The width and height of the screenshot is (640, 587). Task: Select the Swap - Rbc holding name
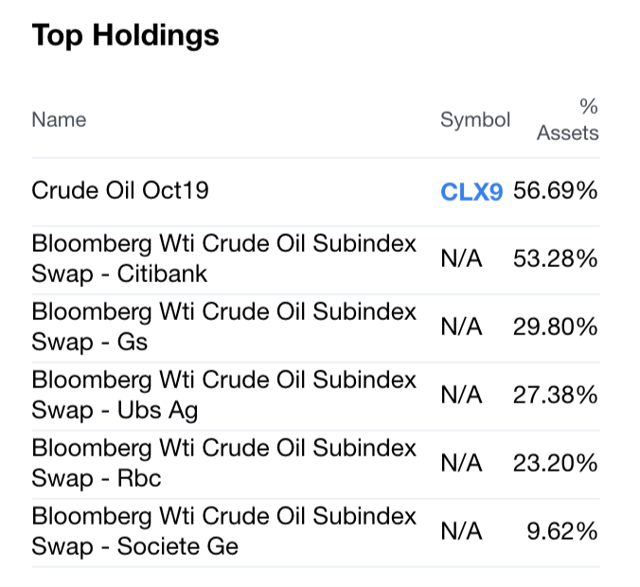pyautogui.click(x=224, y=463)
